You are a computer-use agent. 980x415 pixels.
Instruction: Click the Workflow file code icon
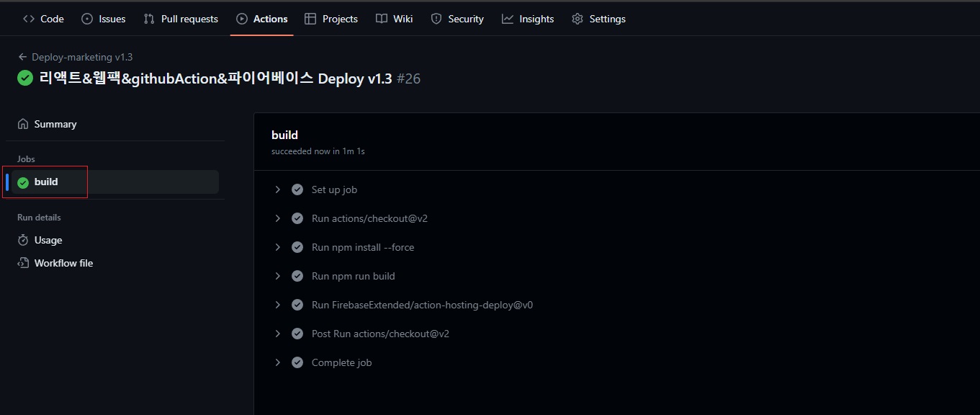[x=23, y=263]
